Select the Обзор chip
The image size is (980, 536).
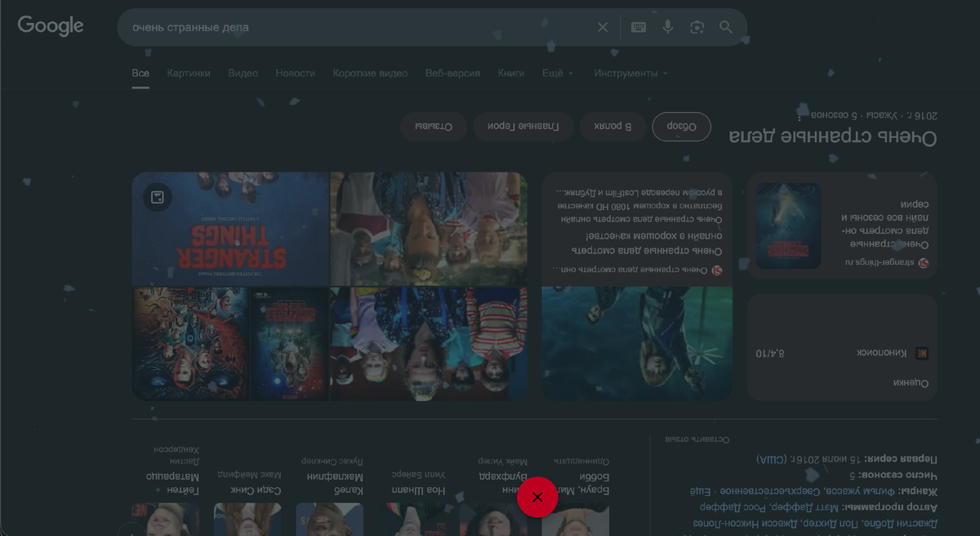681,127
